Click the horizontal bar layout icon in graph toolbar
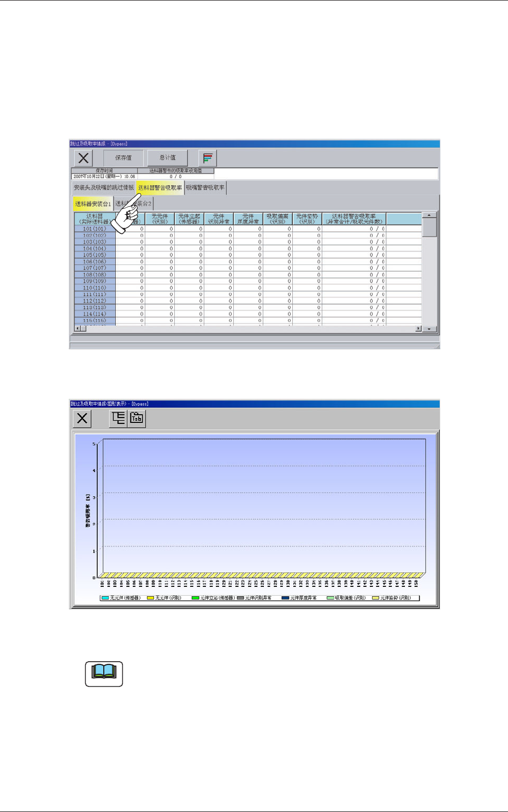Viewport: 508px width, 812px height. tap(119, 419)
